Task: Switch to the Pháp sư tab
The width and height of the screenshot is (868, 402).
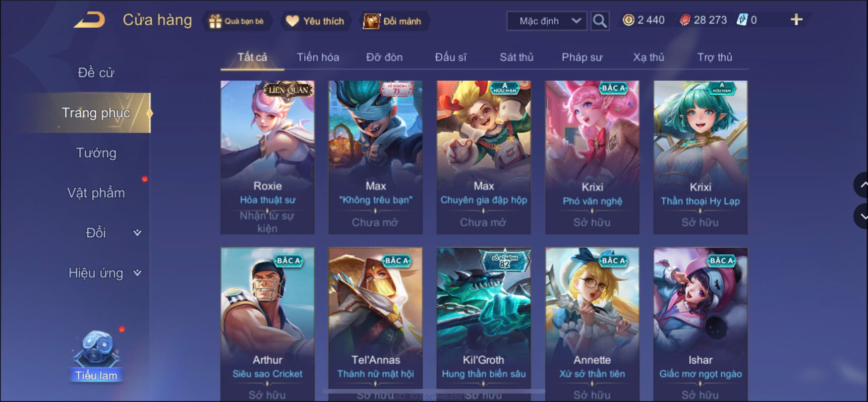Action: 582,57
